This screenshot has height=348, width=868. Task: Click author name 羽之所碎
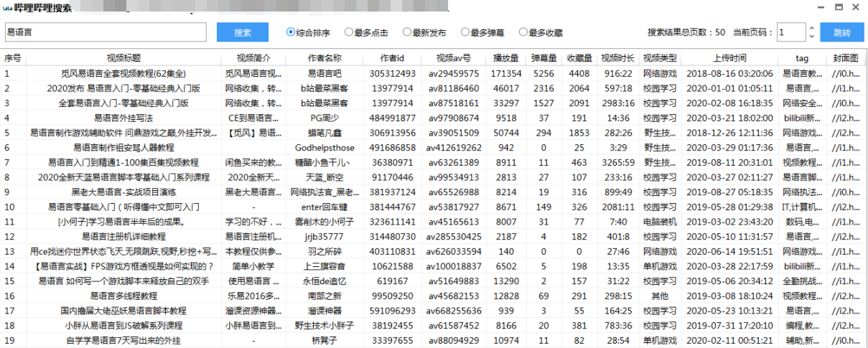(x=325, y=251)
